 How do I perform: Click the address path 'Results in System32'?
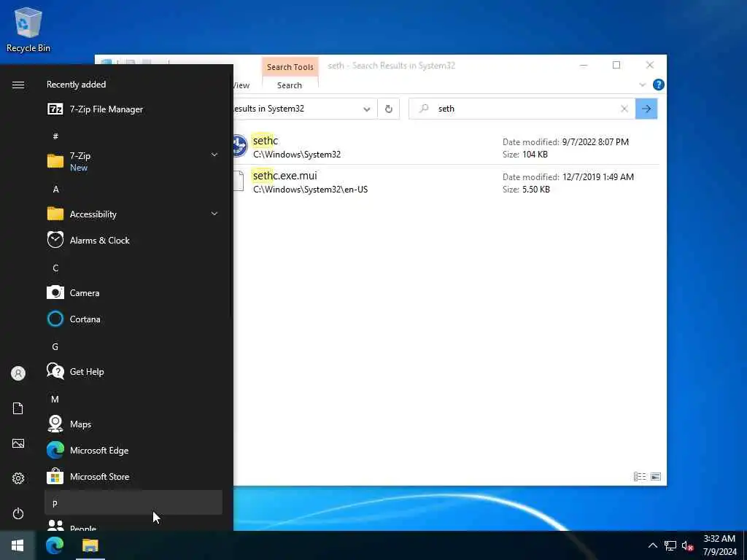[268, 109]
